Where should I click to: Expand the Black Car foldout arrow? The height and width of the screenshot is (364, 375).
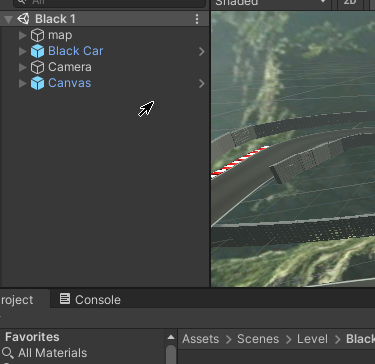click(x=23, y=51)
